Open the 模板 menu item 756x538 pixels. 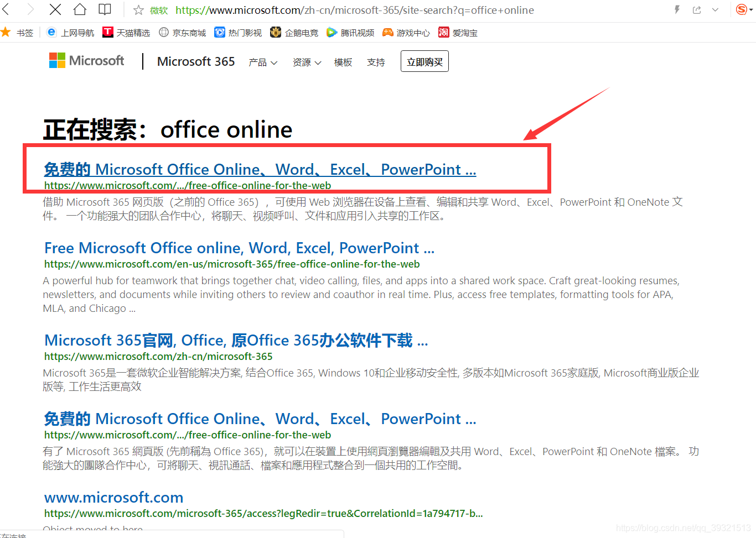343,62
